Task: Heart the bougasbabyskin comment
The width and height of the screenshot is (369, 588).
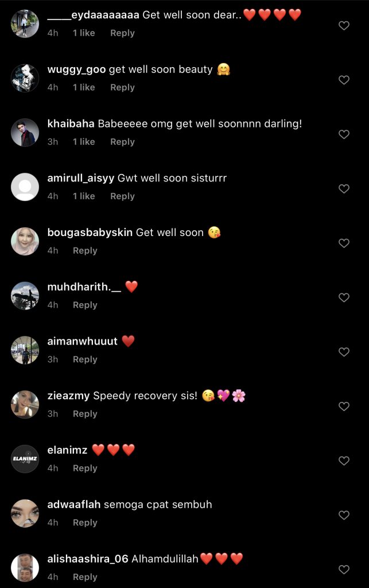Action: (x=344, y=243)
